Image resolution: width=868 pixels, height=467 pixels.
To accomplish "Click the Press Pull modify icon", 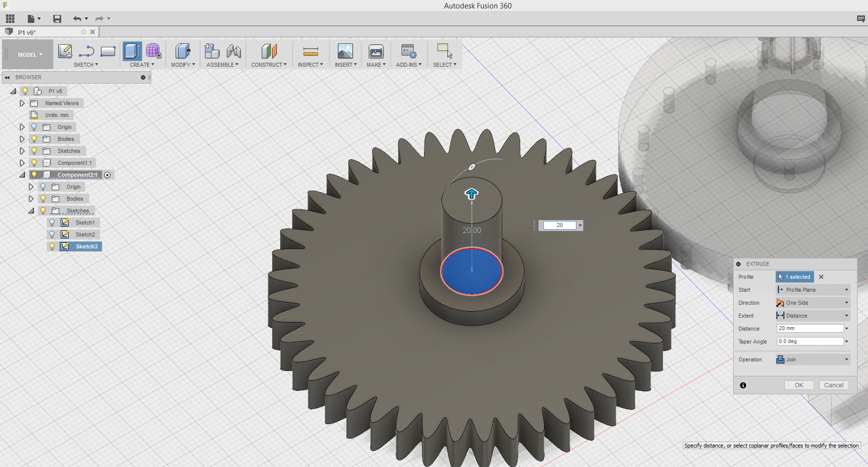I will pyautogui.click(x=183, y=51).
